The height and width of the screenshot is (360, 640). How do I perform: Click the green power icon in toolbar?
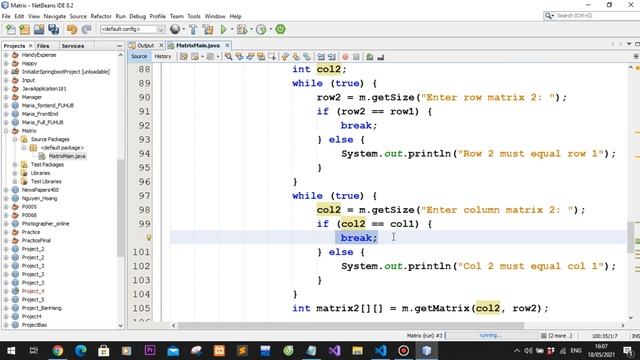[280, 29]
